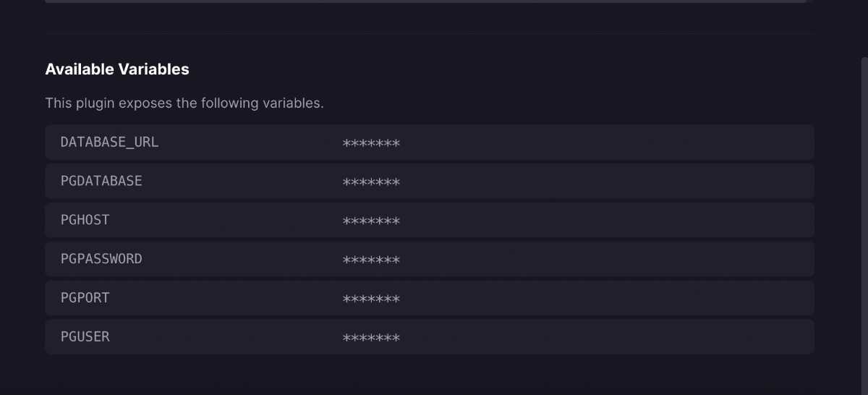Screen dimensions: 868x395
Task: Show the hidden PGPORT asterisks value
Action: click(371, 300)
